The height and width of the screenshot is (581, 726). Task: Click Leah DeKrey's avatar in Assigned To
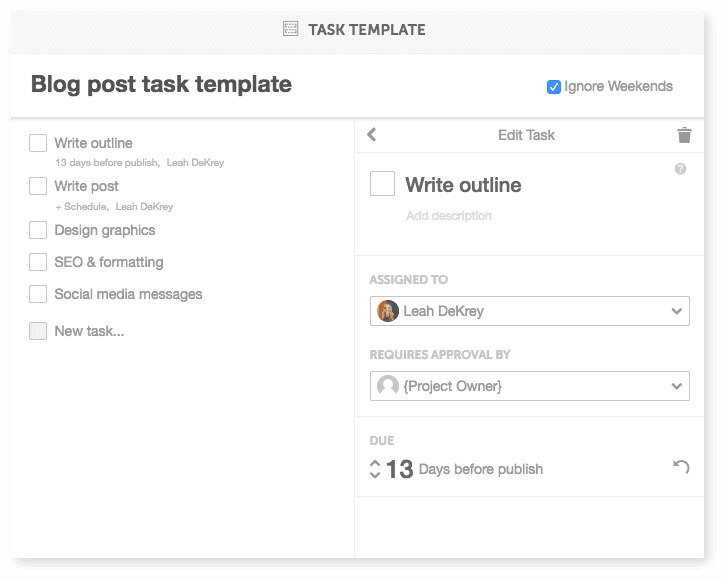pyautogui.click(x=388, y=311)
